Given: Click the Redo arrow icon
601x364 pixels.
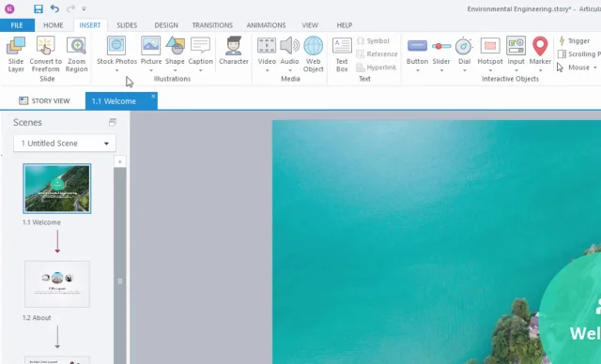Looking at the screenshot, I should [70, 8].
